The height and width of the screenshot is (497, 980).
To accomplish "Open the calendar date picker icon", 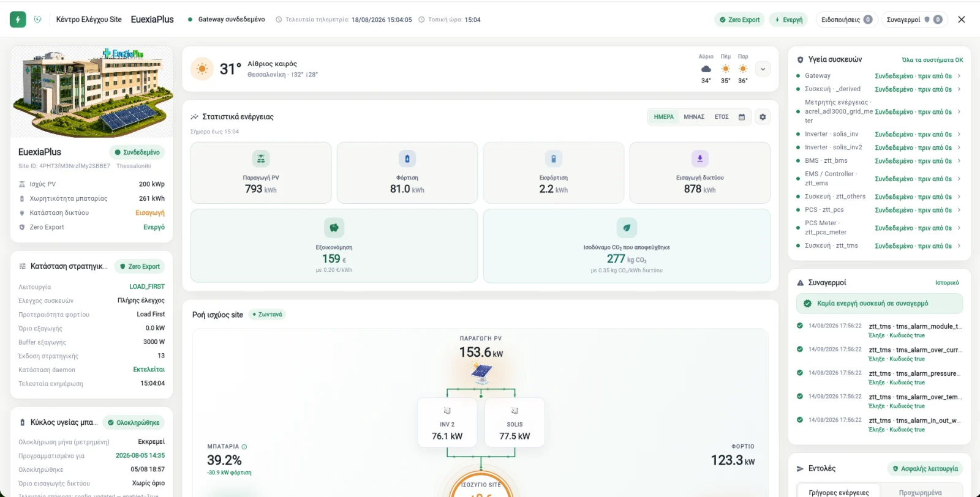I will 742,117.
